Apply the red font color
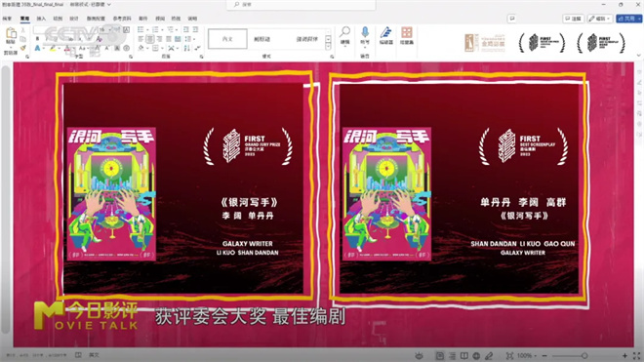This screenshot has width=644, height=362. pyautogui.click(x=67, y=48)
